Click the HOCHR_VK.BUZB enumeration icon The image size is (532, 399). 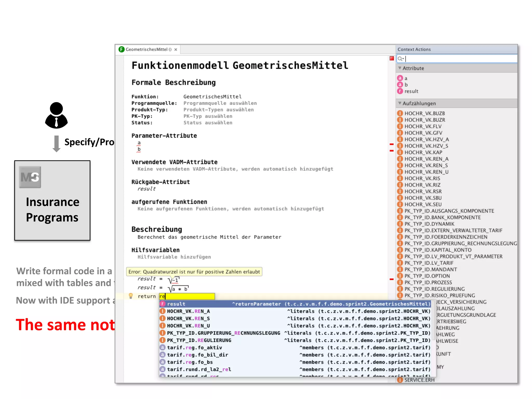[x=400, y=113]
